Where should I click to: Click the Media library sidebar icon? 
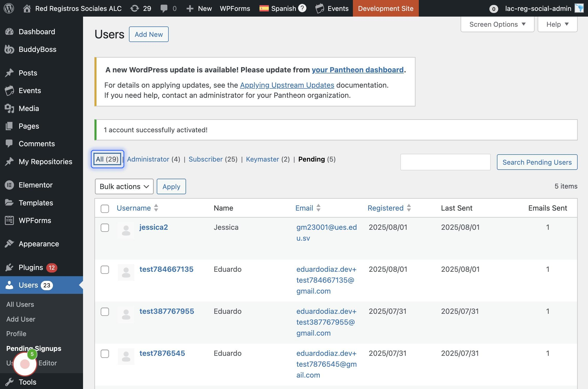pyautogui.click(x=9, y=108)
